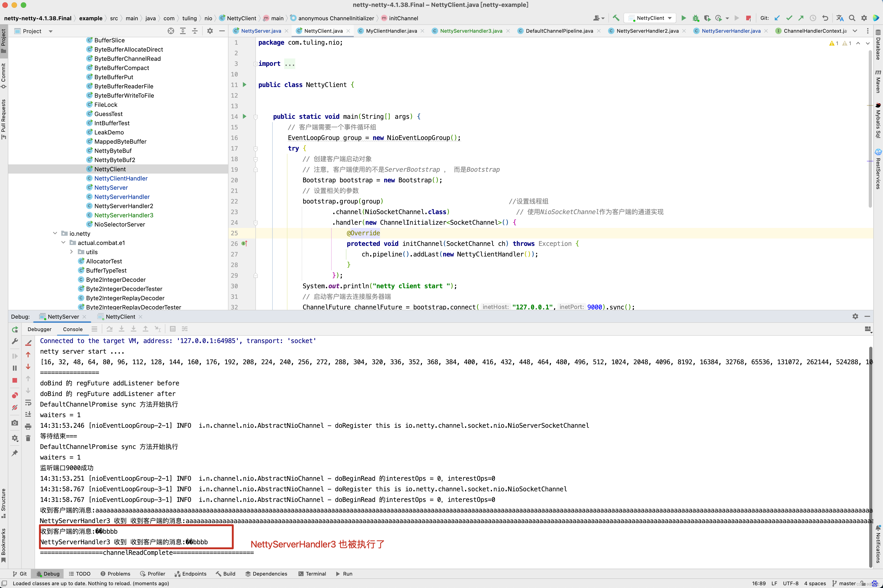Fold the main method at line 14
The height and width of the screenshot is (588, 883).
click(255, 117)
